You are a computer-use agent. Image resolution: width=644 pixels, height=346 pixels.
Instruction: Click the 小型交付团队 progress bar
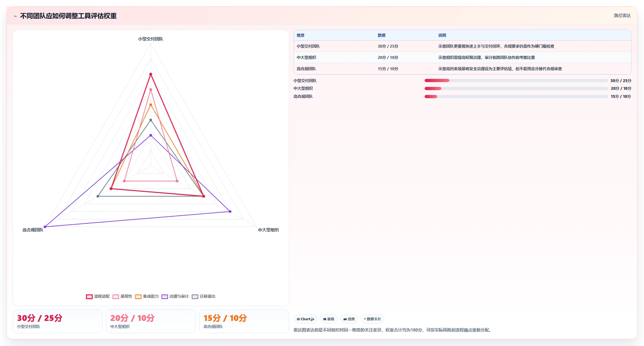516,80
